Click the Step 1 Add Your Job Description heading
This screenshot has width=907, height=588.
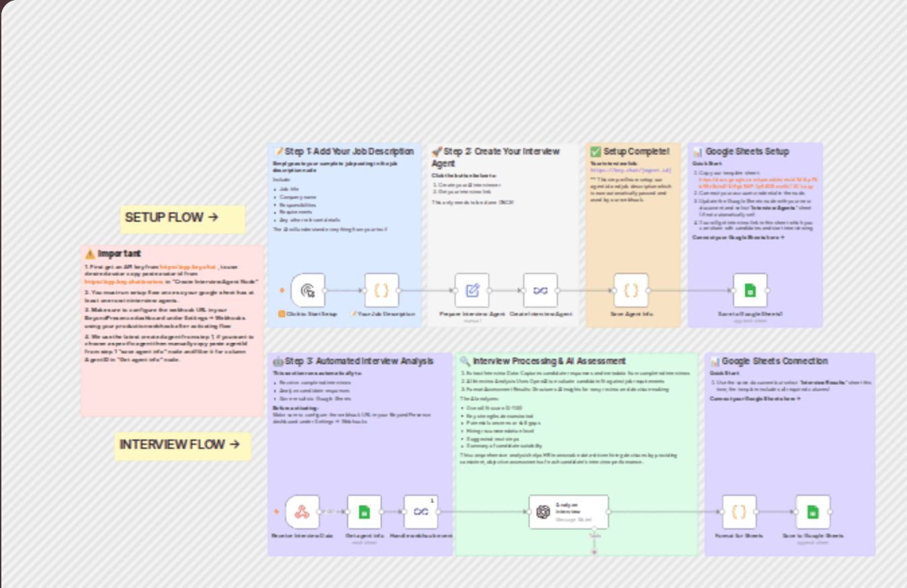tap(344, 151)
